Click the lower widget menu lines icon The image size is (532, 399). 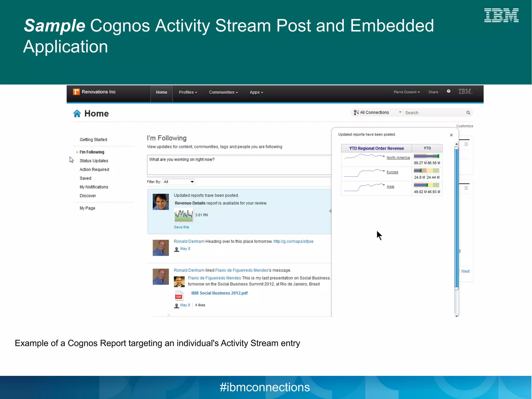coord(466,188)
